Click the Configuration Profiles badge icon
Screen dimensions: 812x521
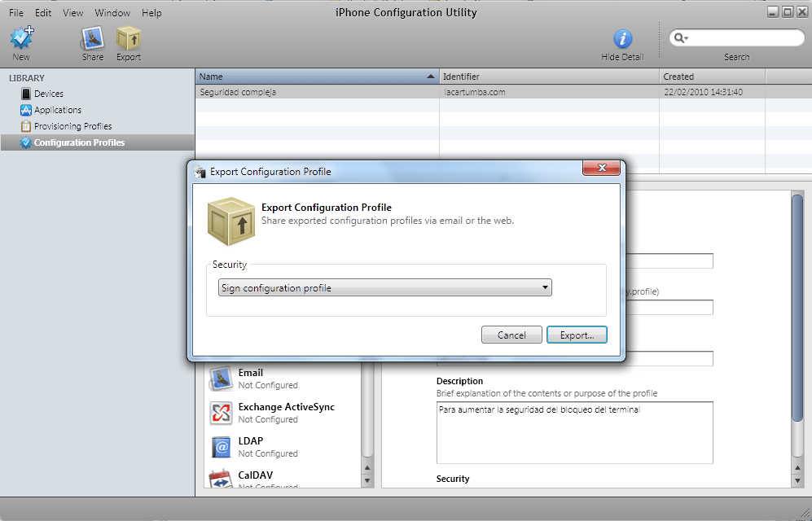pyautogui.click(x=26, y=142)
